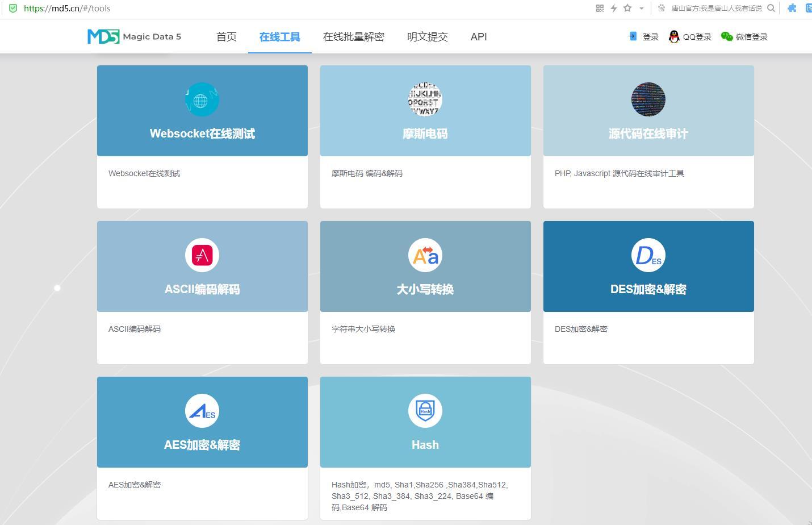The height and width of the screenshot is (525, 812).
Task: Open the 源代码在线审计 code icon
Action: [x=648, y=99]
